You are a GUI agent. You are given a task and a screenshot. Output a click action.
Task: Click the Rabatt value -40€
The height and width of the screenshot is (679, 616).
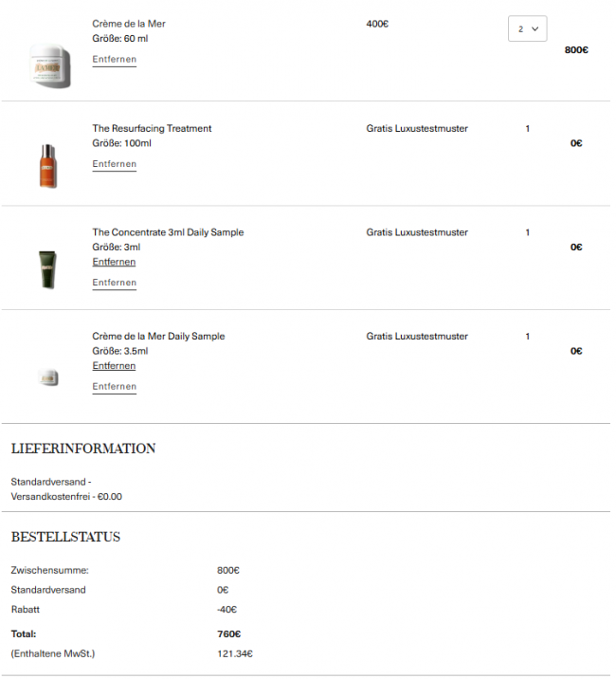pos(226,610)
